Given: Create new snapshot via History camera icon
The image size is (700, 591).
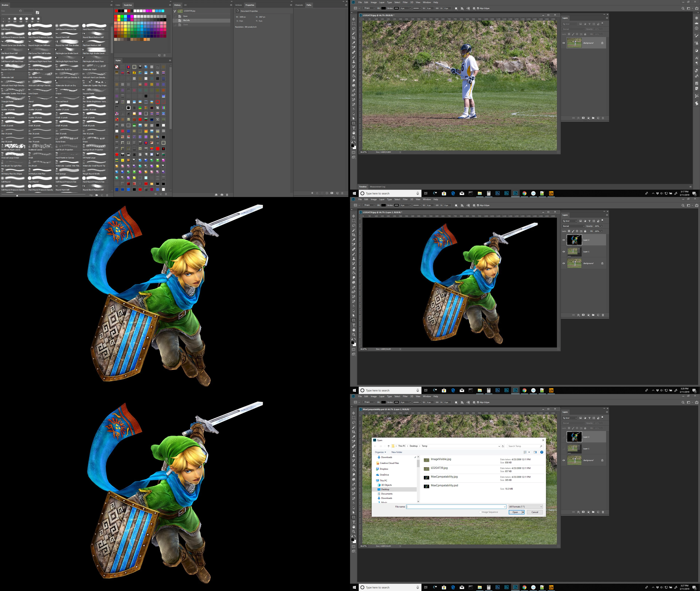Looking at the screenshot, I should pos(222,195).
